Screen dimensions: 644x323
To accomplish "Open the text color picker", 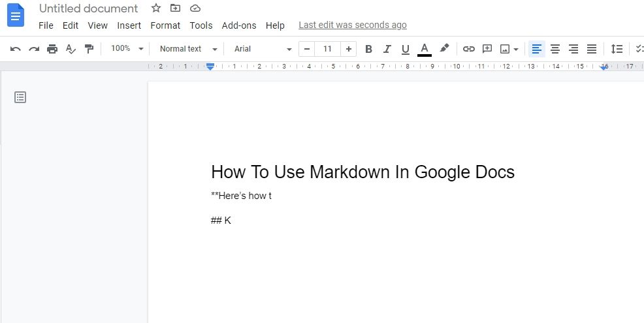I will [425, 49].
